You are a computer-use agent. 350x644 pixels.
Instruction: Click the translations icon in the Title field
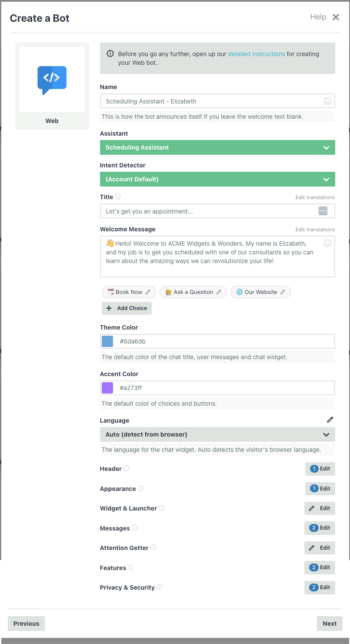click(323, 210)
